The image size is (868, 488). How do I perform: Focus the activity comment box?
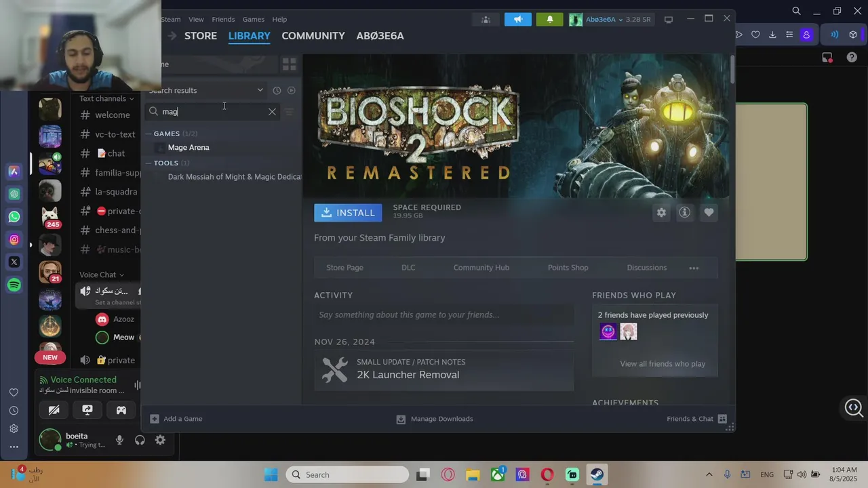[x=443, y=315]
